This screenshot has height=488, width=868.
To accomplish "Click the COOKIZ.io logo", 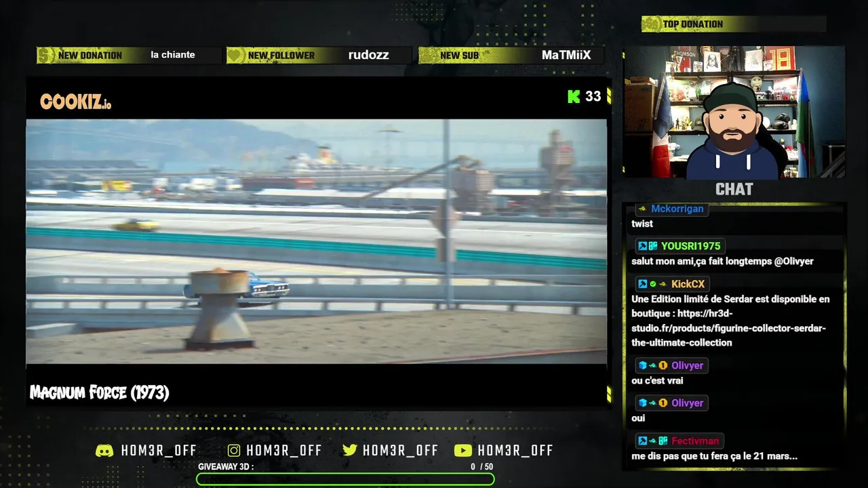I will tap(75, 102).
